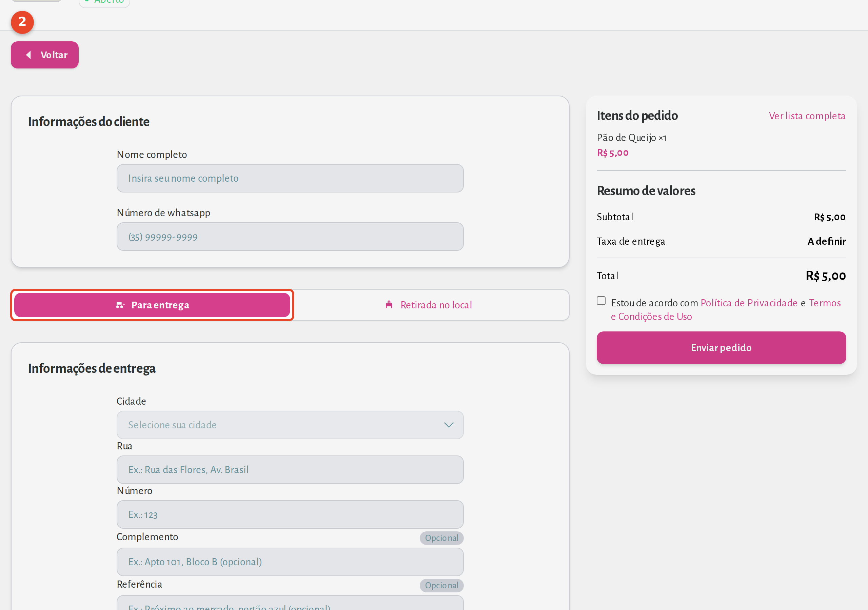Click the Total R$ 5,00 amount
The image size is (868, 610).
click(826, 276)
